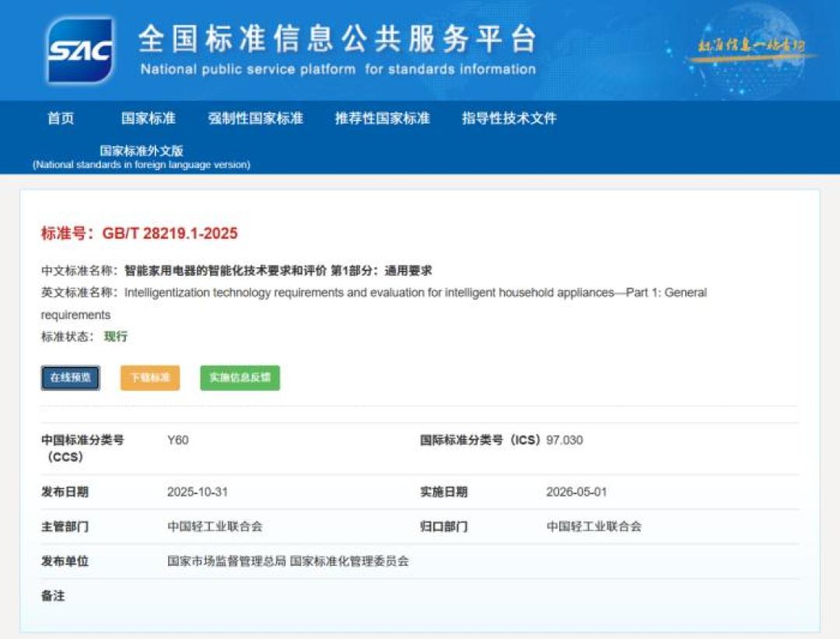Click 归口部门 value 中国轻工业联合会

click(x=593, y=526)
